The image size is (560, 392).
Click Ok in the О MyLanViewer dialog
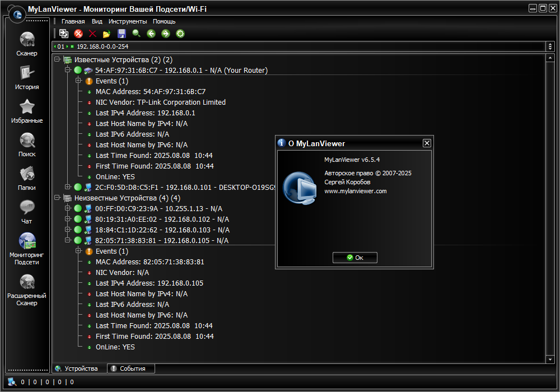355,258
